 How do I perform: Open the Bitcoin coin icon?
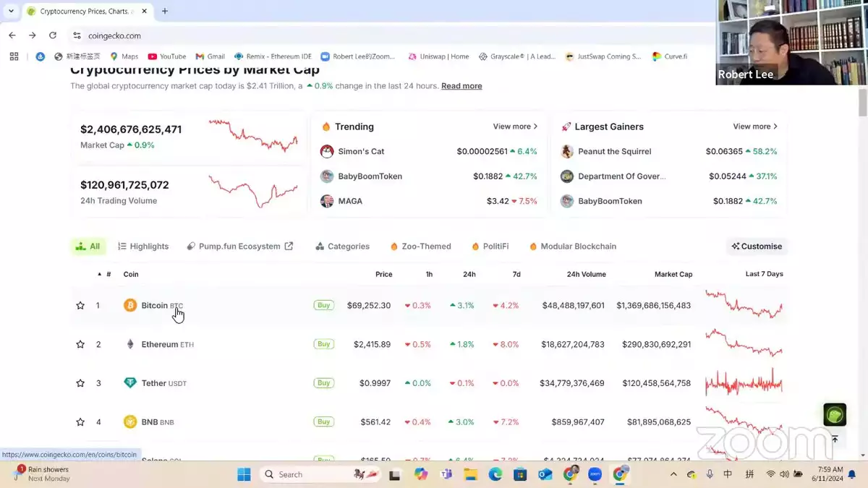click(x=130, y=306)
